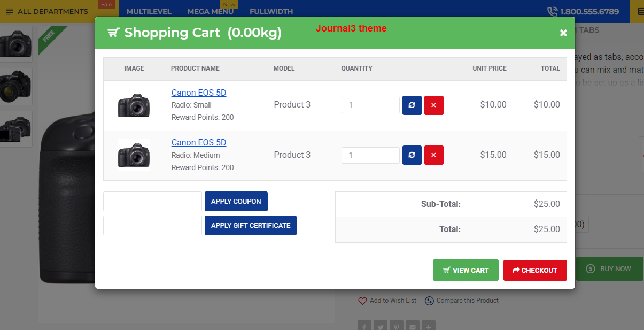The height and width of the screenshot is (330, 644).
Task: Remove Small Canon EOS 5D from cart
Action: pyautogui.click(x=433, y=105)
